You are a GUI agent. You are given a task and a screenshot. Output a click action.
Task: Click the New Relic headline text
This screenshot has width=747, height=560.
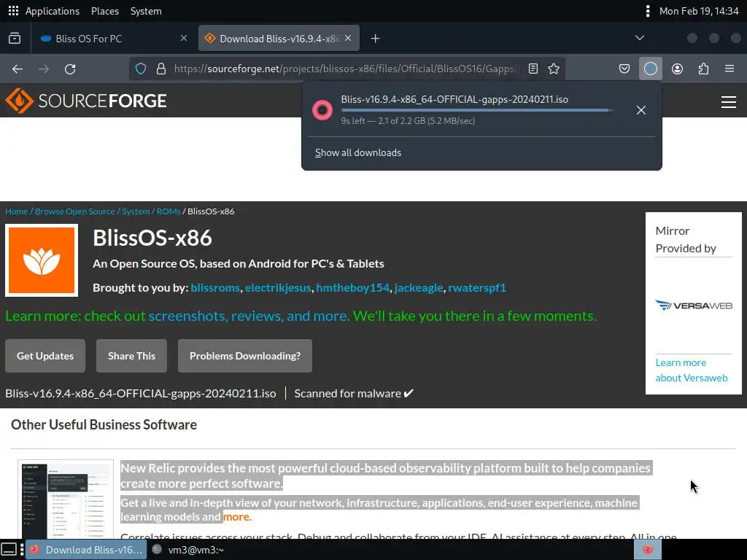click(385, 475)
